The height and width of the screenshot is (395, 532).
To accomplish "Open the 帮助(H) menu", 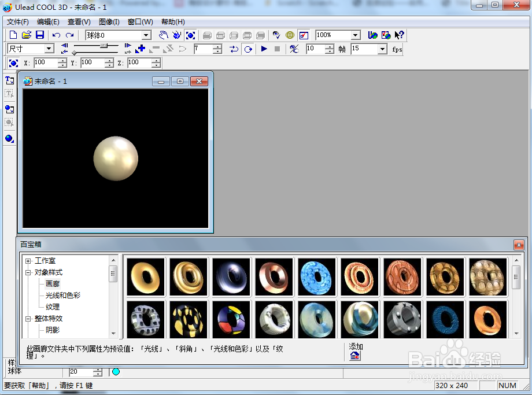I will [173, 22].
